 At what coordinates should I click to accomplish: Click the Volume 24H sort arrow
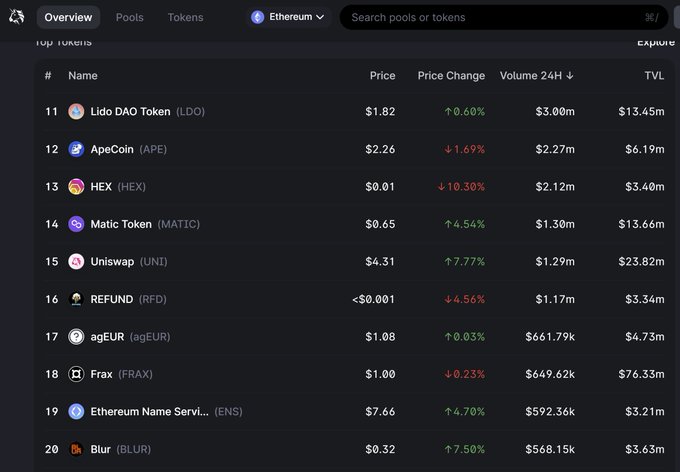point(570,75)
